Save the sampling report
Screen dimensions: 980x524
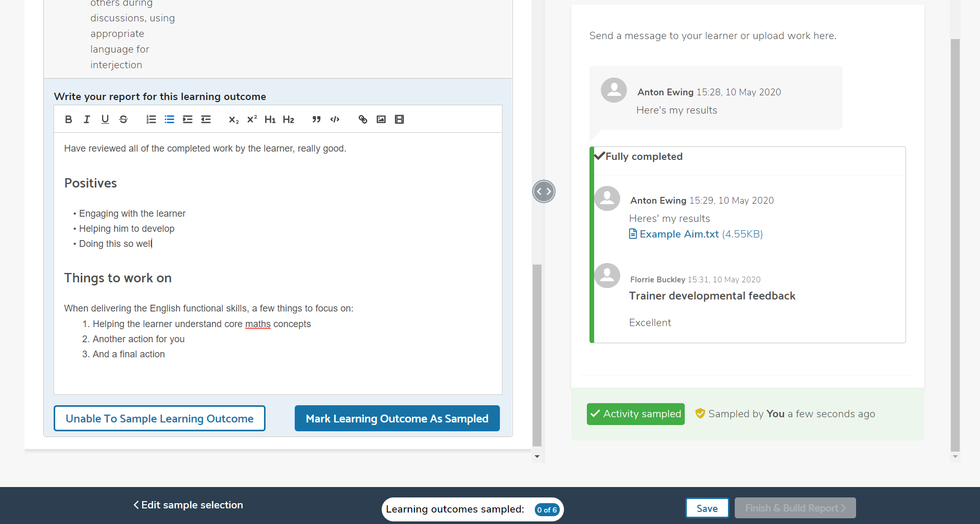tap(707, 508)
